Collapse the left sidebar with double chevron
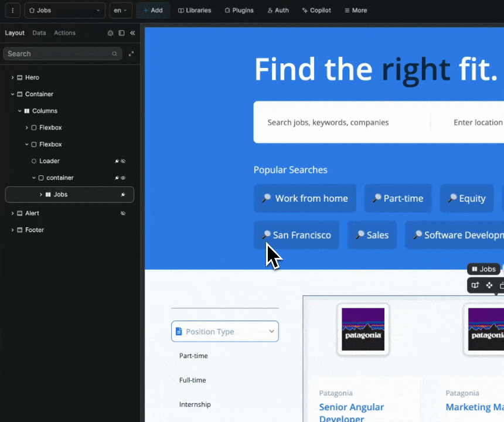Screen dimensions: 504x422 (132, 33)
